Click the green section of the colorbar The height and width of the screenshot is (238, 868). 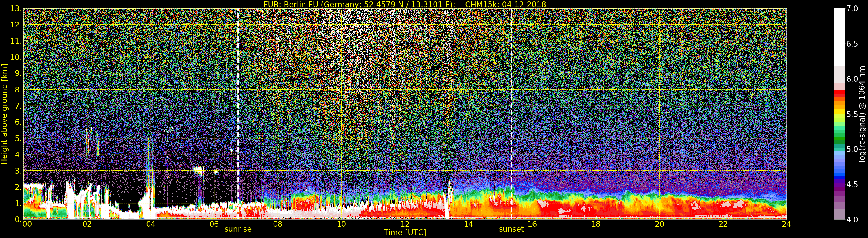(839, 135)
